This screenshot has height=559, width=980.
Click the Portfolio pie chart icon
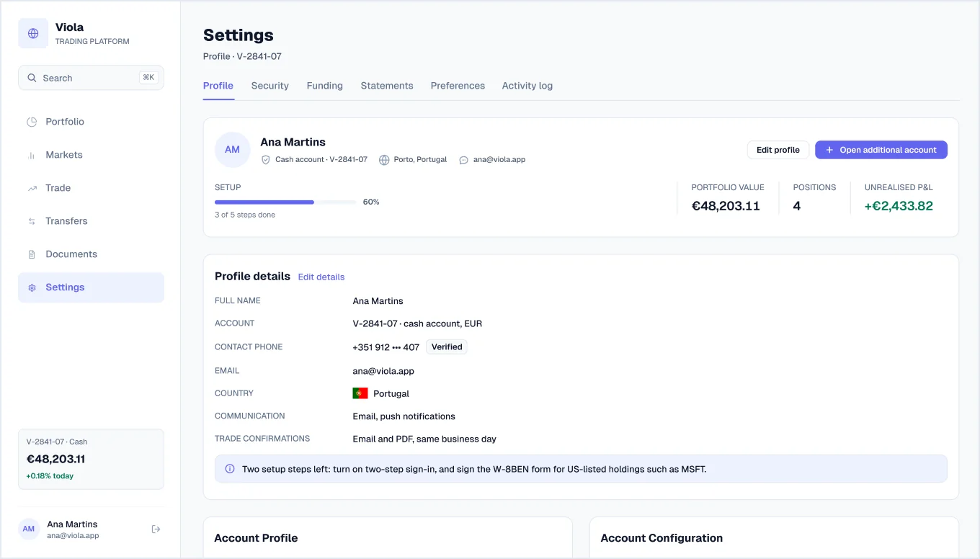coord(32,122)
